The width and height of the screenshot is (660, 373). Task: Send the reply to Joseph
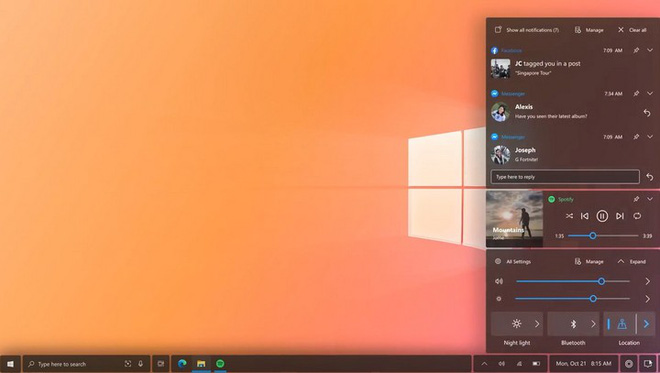[x=649, y=177]
